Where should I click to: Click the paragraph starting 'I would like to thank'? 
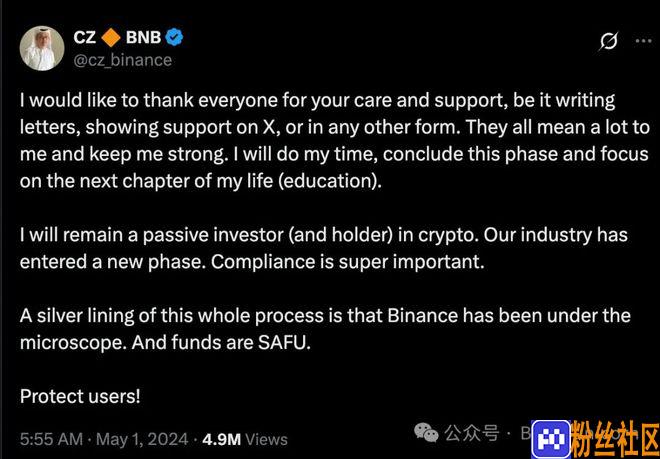point(335,141)
